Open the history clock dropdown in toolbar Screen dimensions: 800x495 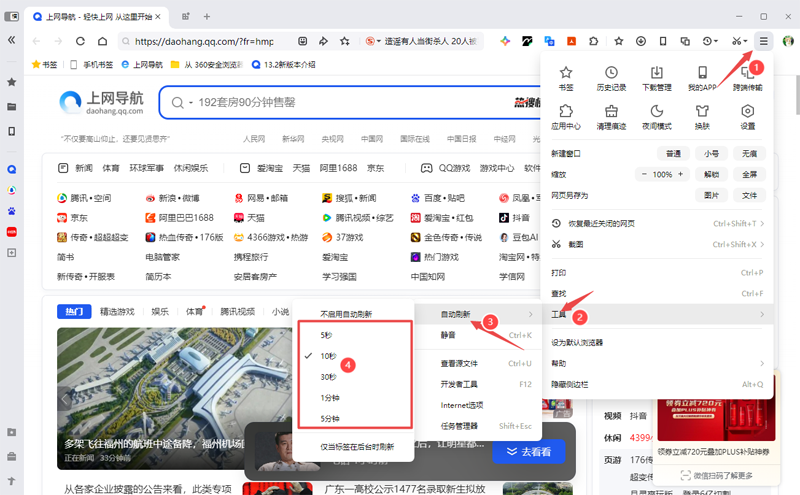coord(710,41)
